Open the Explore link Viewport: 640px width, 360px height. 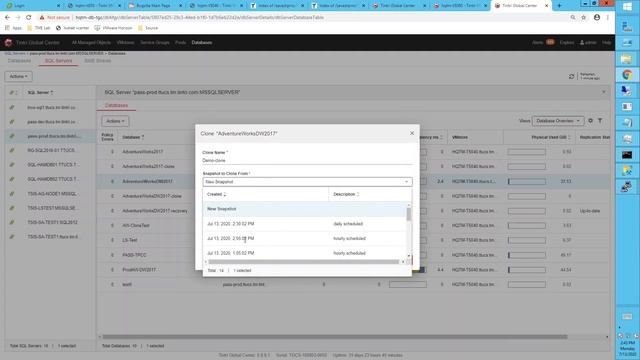[567, 42]
